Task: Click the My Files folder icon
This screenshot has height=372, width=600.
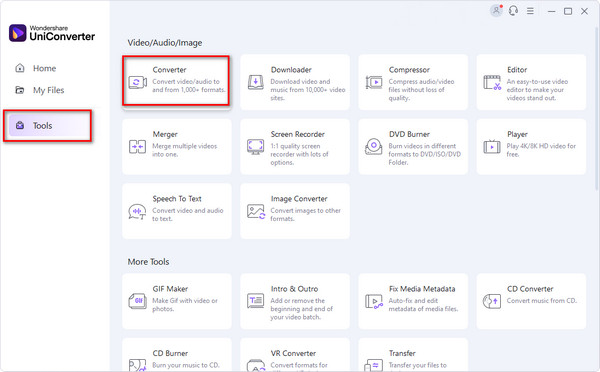Action: coord(20,90)
